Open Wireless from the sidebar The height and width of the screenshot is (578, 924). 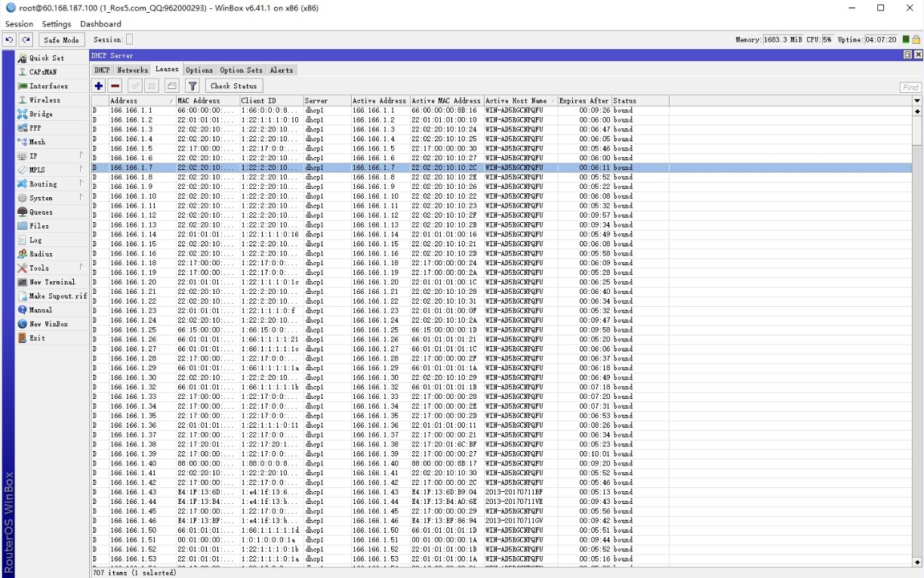(x=45, y=100)
